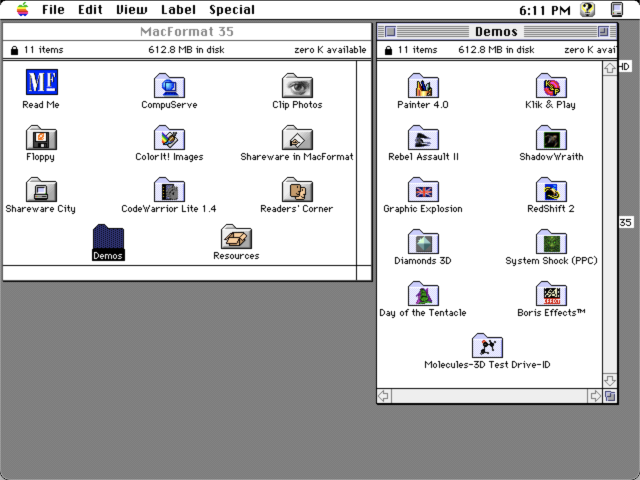The width and height of the screenshot is (640, 480).
Task: Click the highlighted Demos folder icon
Action: (108, 237)
